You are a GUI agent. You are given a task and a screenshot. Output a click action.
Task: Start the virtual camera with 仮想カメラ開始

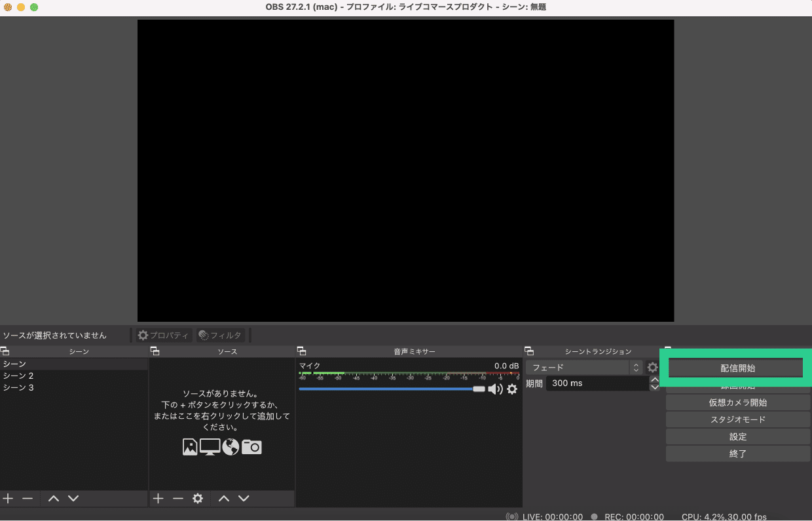pyautogui.click(x=737, y=402)
